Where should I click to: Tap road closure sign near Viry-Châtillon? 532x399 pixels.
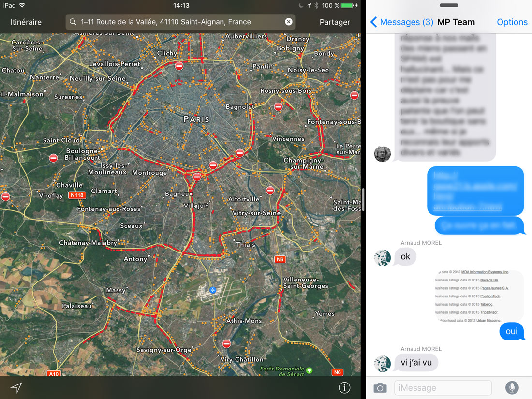coord(227,344)
